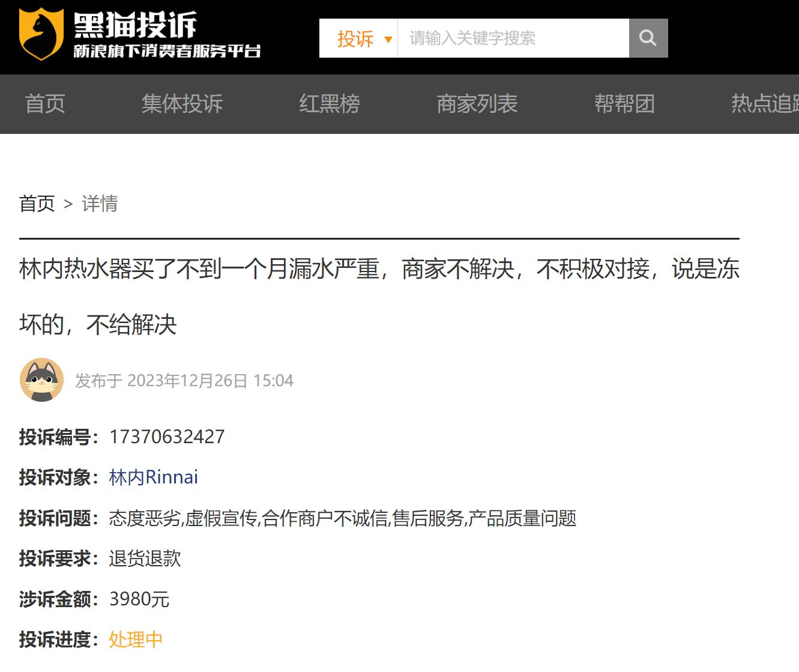799x672 pixels.
Task: Click 首页 in the breadcrumb trail
Action: click(x=37, y=204)
